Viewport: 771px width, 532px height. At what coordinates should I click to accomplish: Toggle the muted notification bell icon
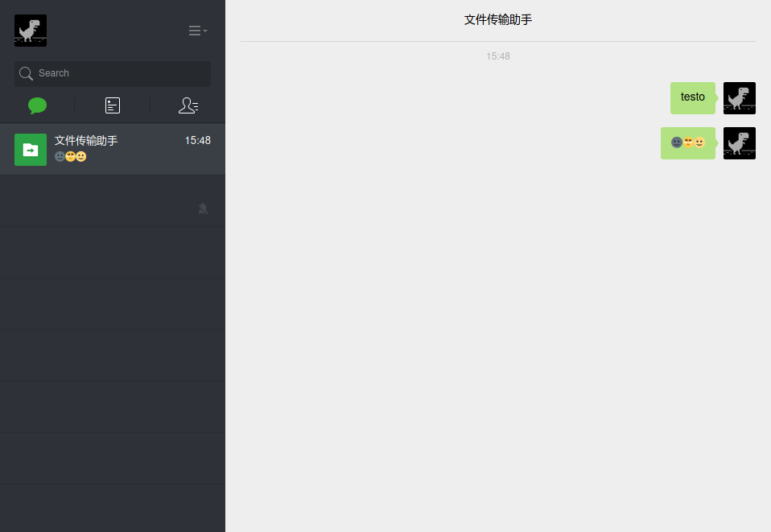pos(203,208)
